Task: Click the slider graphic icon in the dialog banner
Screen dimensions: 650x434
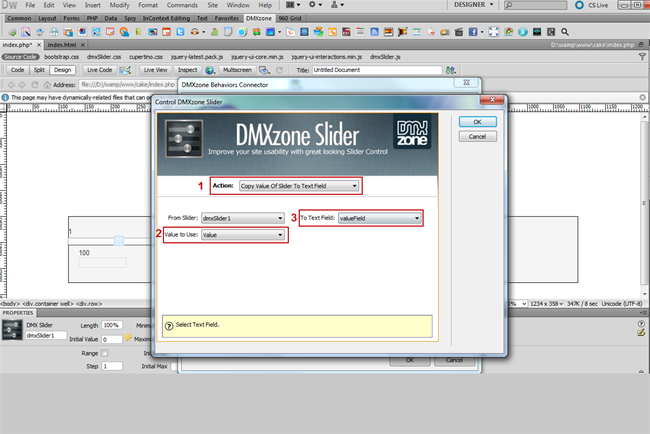Action: click(181, 139)
